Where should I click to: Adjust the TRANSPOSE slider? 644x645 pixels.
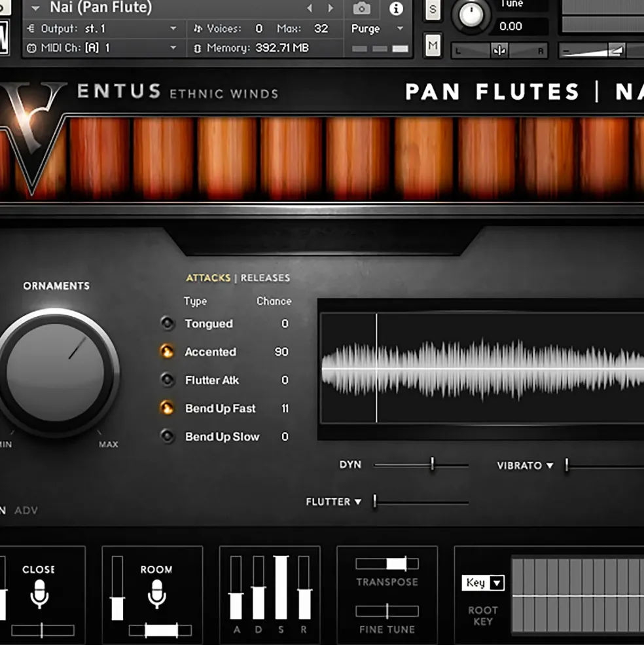click(387, 564)
